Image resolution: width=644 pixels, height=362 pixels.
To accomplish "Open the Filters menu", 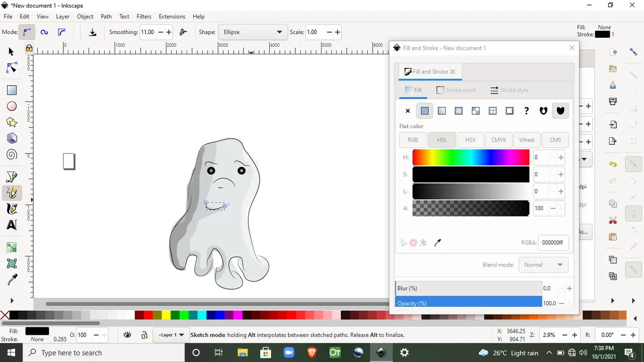I will click(144, 17).
